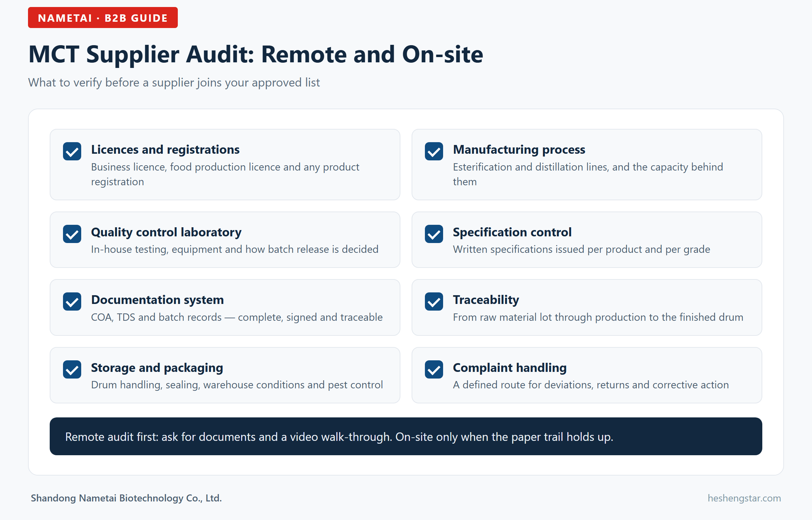Toggle the Specification control checkbox

[x=434, y=234]
